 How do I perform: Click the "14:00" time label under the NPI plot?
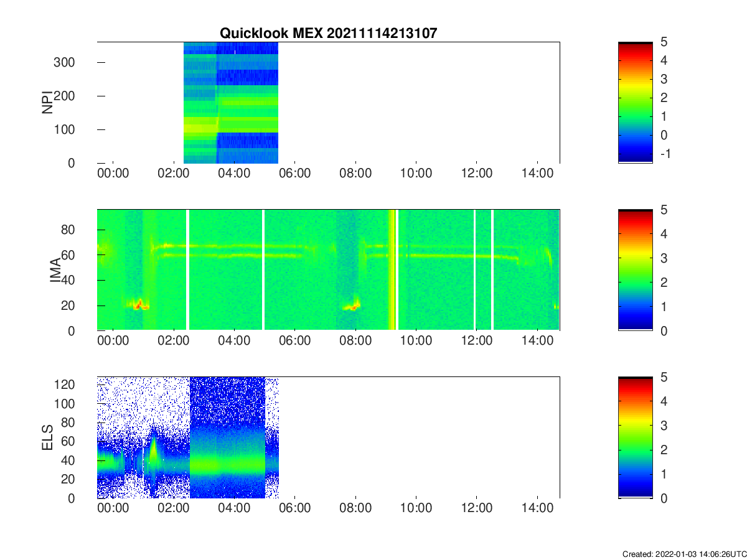[537, 174]
